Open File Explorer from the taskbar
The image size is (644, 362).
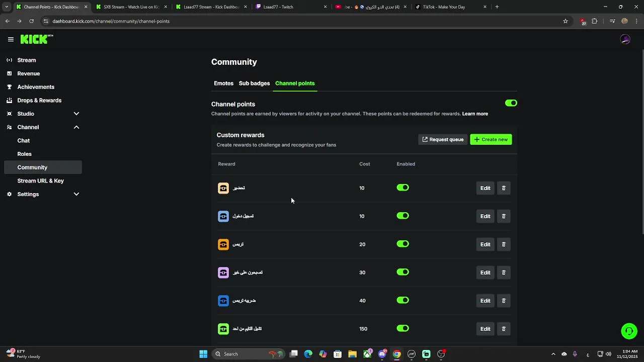352,354
